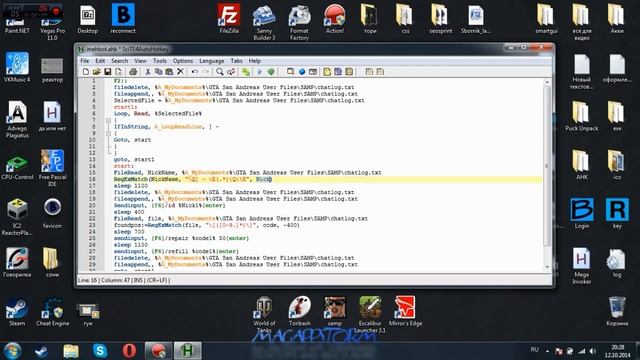The image size is (640, 360).
Task: Click the Cut scissors toolbar icon
Action: (148, 72)
